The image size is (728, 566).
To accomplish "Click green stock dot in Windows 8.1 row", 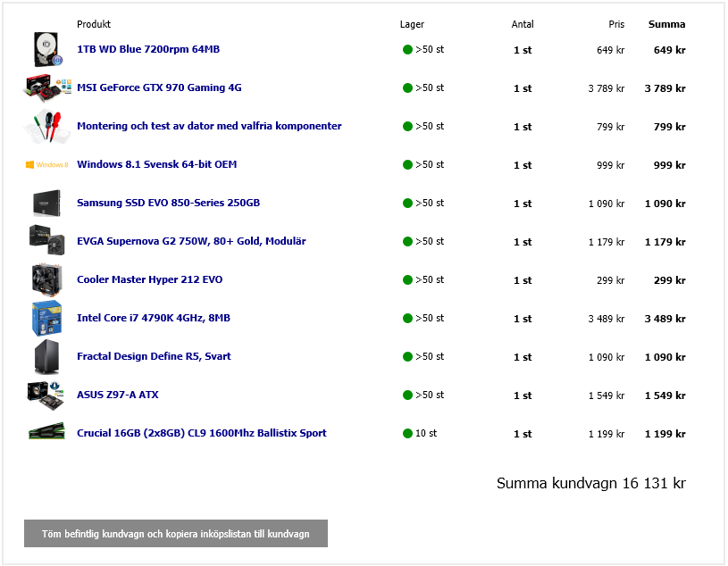I will tap(407, 164).
